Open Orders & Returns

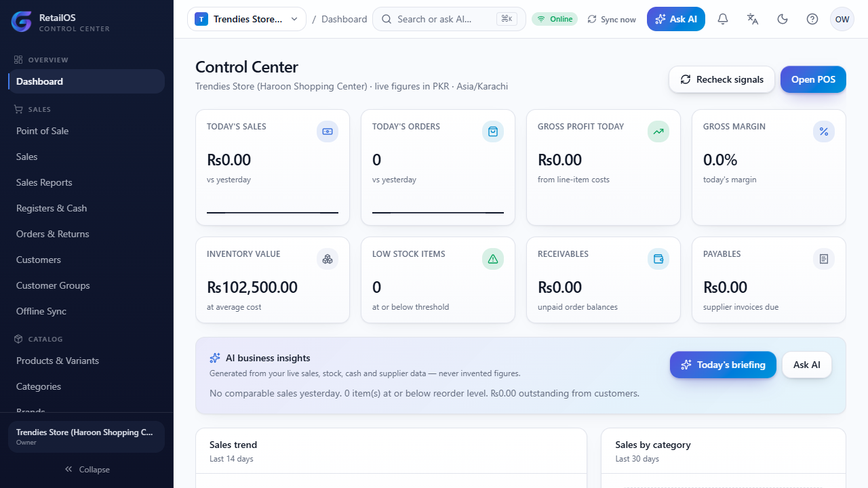coord(86,234)
